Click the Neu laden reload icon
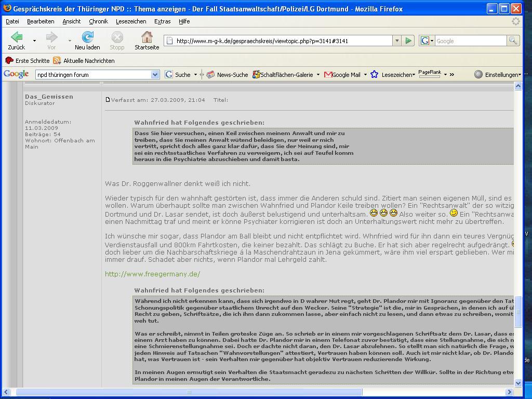Screen dimensions: 532x399 click(x=87, y=37)
